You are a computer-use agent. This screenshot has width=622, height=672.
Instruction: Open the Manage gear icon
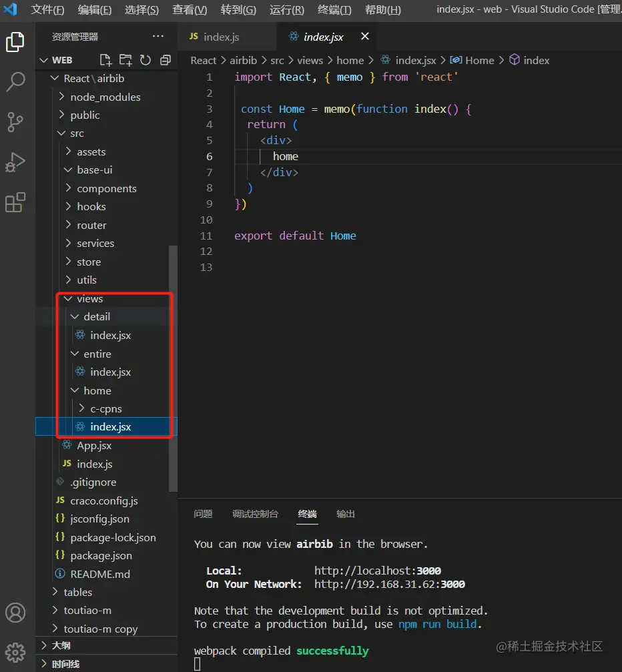pyautogui.click(x=15, y=653)
